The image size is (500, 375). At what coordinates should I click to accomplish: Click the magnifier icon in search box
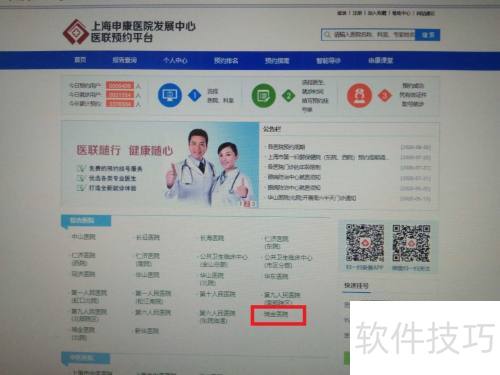[x=328, y=35]
